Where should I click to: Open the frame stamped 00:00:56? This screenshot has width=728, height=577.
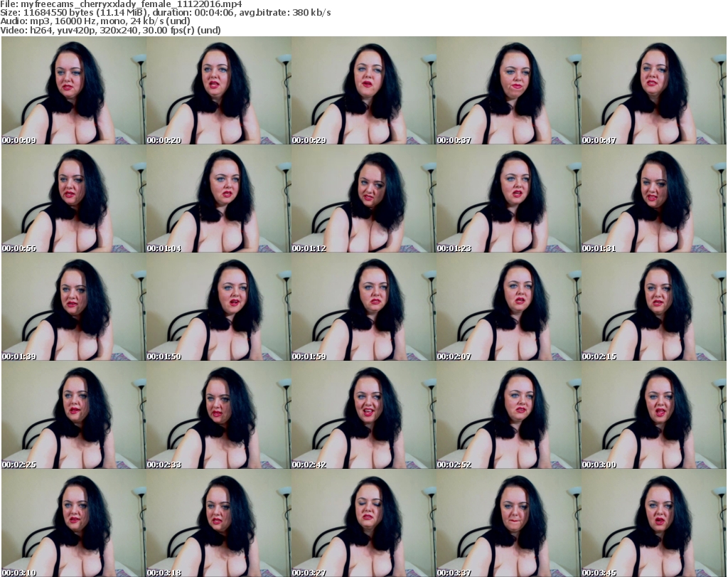tap(74, 198)
